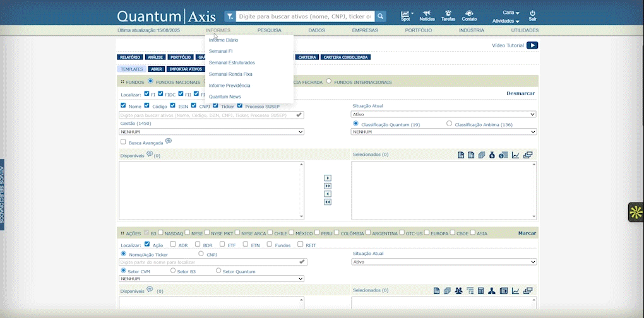Click the Fundos Selecionados coin list icon

pos(504,155)
